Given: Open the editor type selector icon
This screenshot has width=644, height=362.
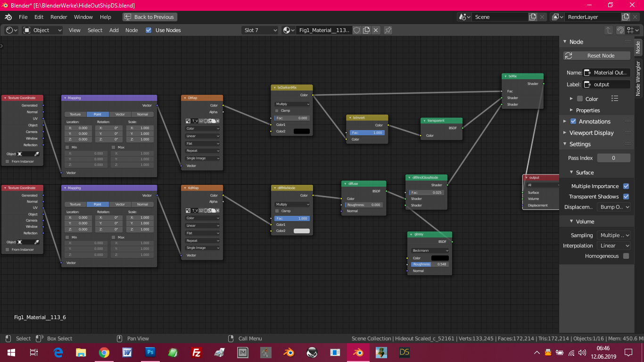Looking at the screenshot, I should pyautogui.click(x=11, y=30).
